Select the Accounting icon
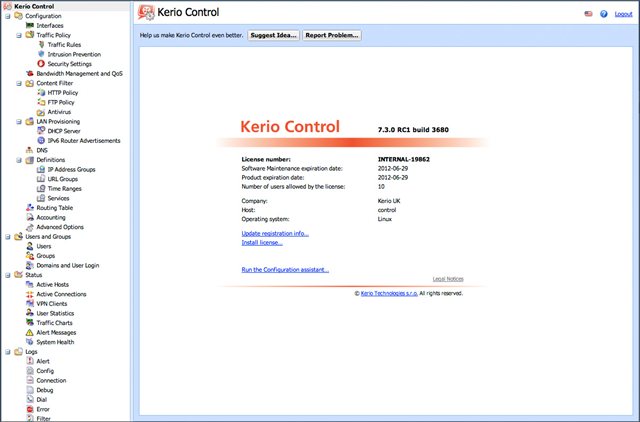 [x=30, y=217]
